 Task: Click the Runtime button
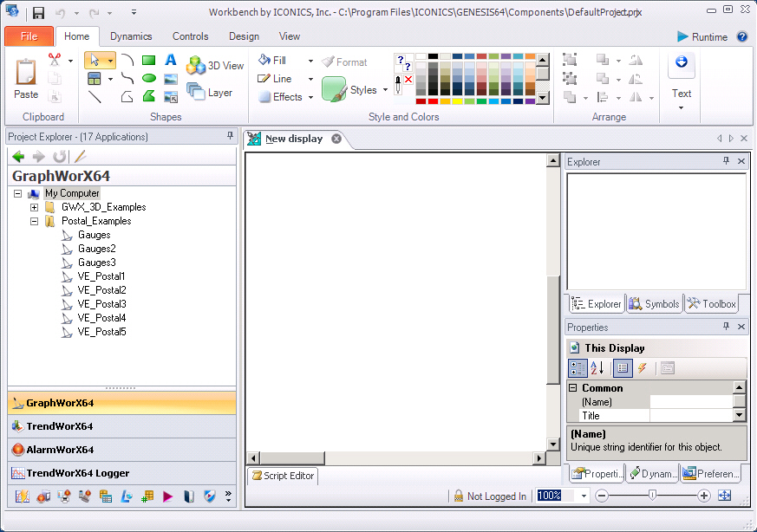click(702, 36)
